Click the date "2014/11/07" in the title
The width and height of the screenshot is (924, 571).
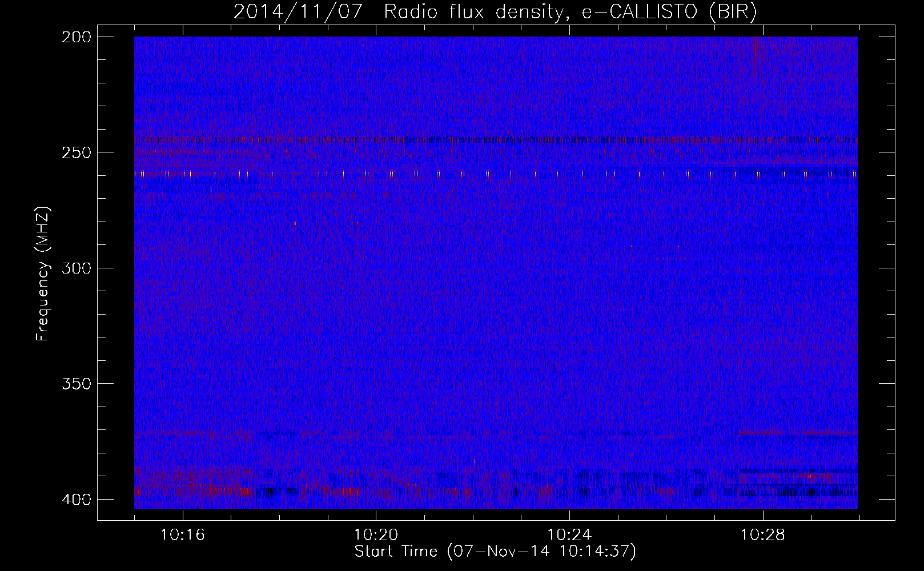298,12
